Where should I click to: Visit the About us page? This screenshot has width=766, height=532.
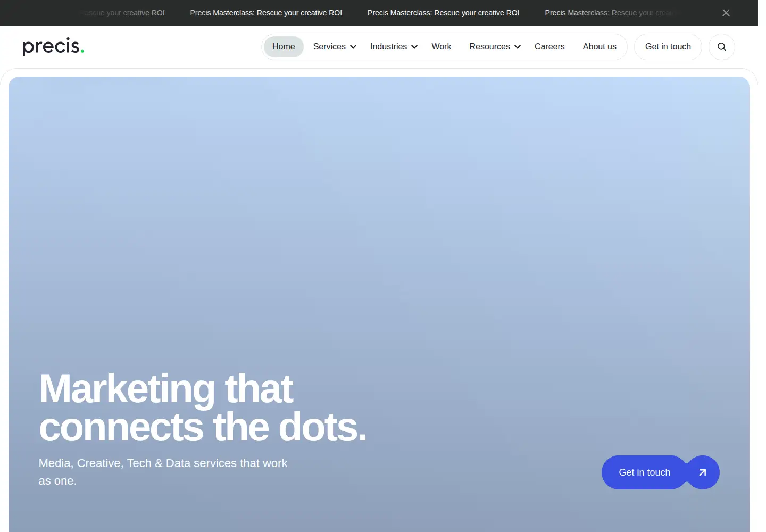(600, 47)
